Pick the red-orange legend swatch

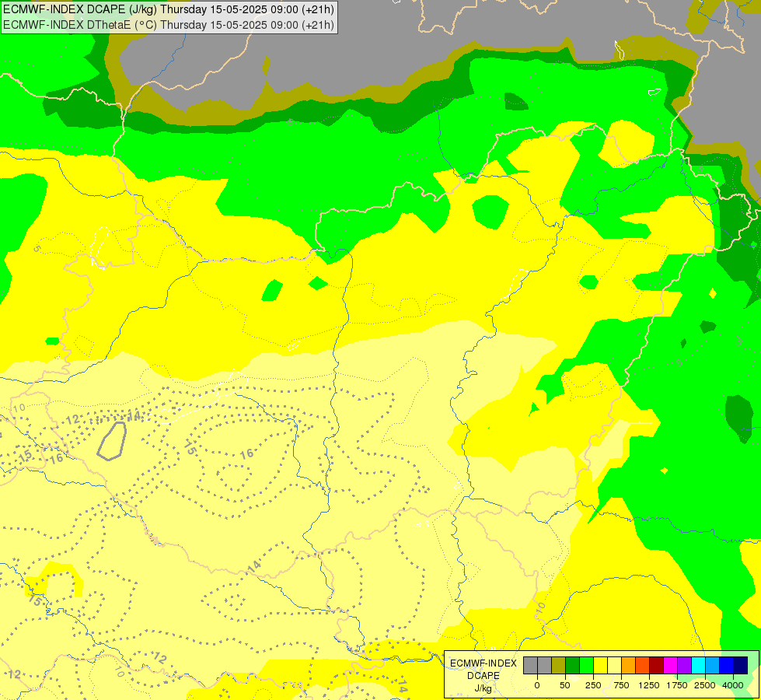(643, 666)
